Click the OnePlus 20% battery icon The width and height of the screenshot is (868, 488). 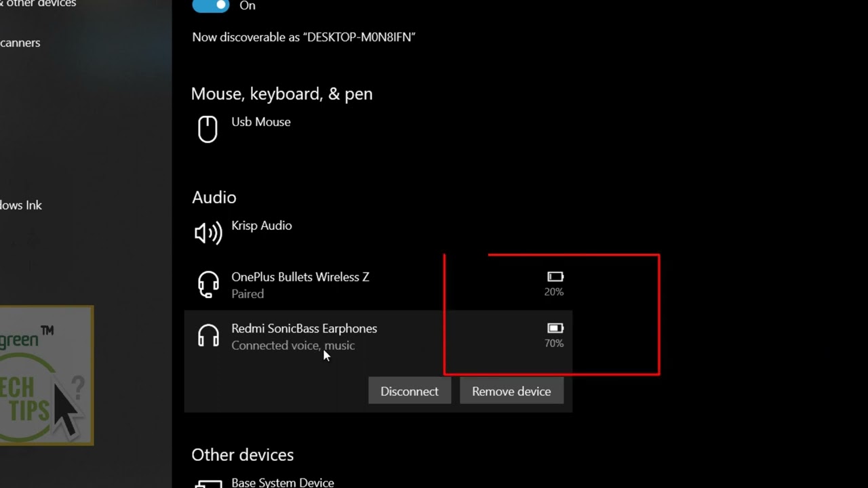(x=555, y=277)
